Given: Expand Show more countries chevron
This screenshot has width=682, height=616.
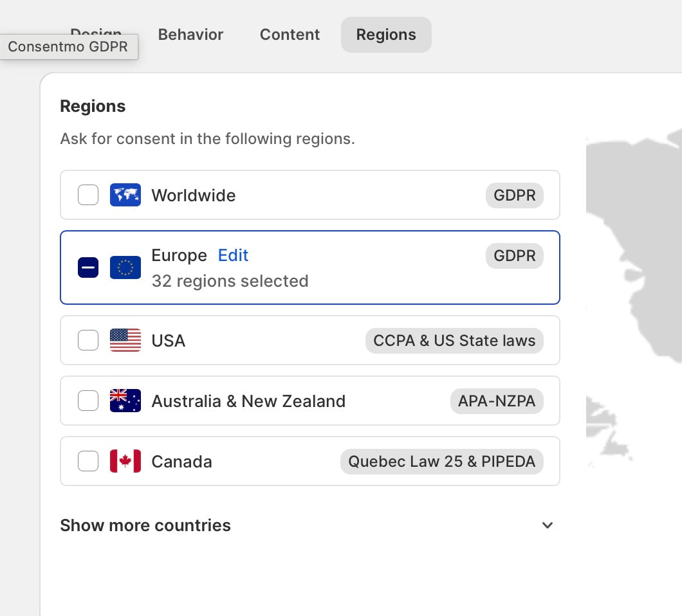Looking at the screenshot, I should coord(548,525).
